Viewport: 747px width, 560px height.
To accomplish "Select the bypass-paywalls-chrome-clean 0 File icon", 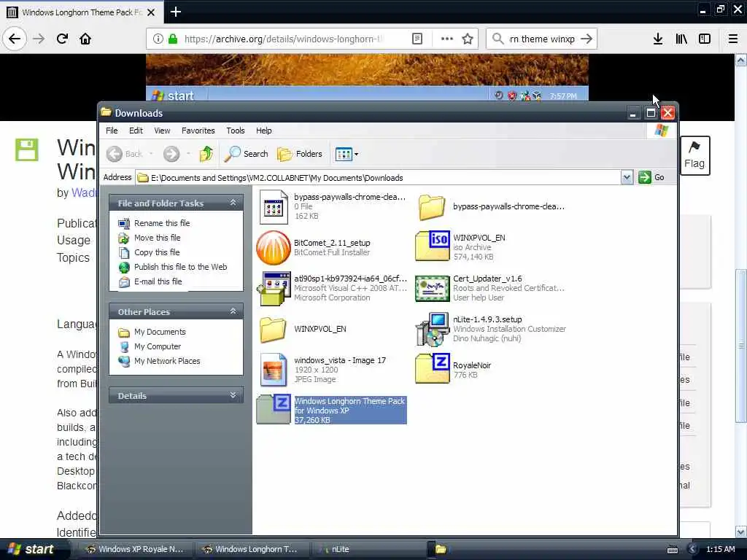I will click(x=274, y=207).
